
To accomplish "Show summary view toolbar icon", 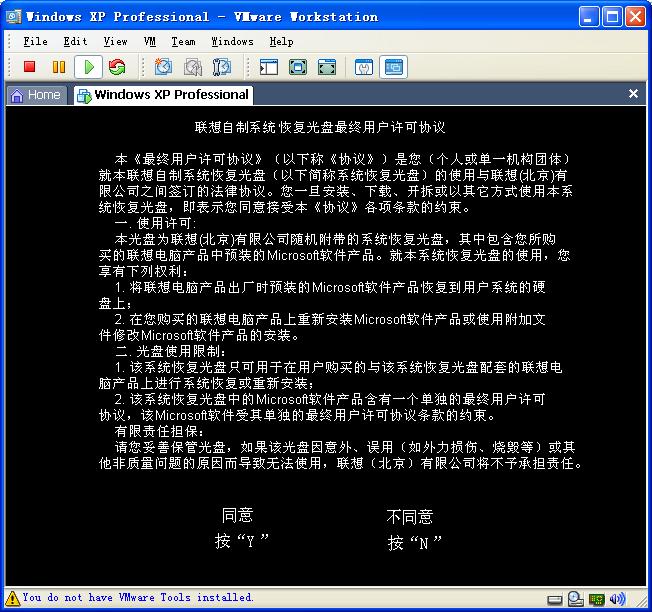I will (x=363, y=67).
